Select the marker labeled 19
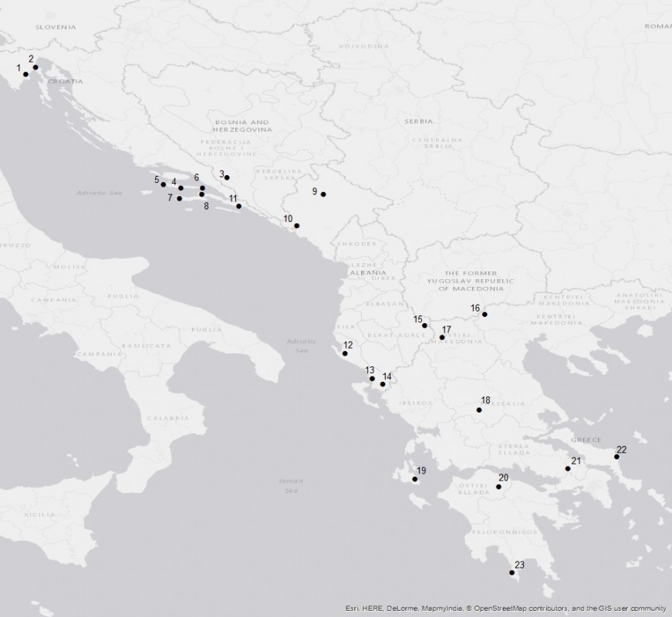The image size is (672, 617). coord(415,480)
